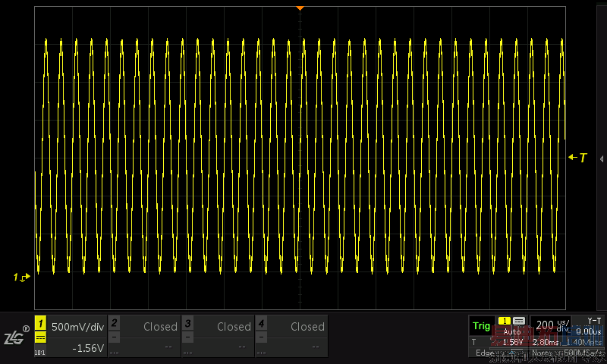Screen dimensions: 607x364
Task: Select the orange trigger position marker above the graticule
Action: (300, 8)
